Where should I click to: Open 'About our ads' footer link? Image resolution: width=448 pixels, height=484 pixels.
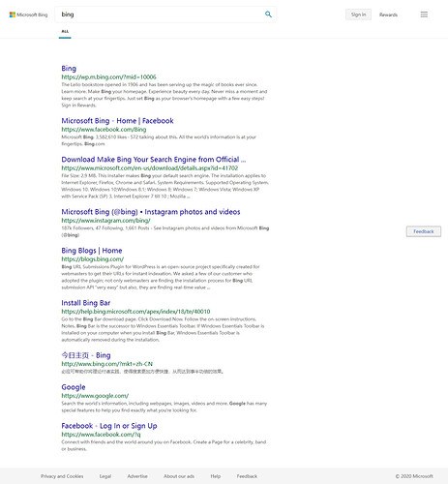[x=179, y=476]
